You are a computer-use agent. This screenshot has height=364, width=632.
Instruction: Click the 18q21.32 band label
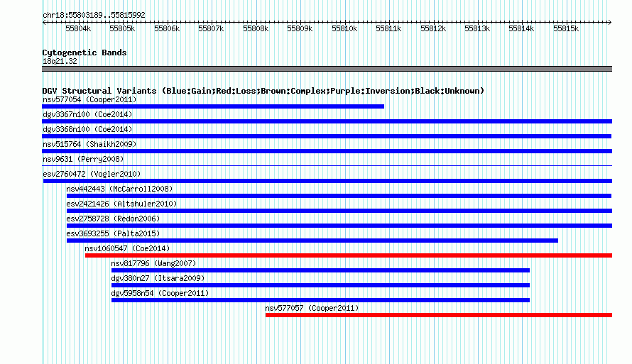[60, 61]
